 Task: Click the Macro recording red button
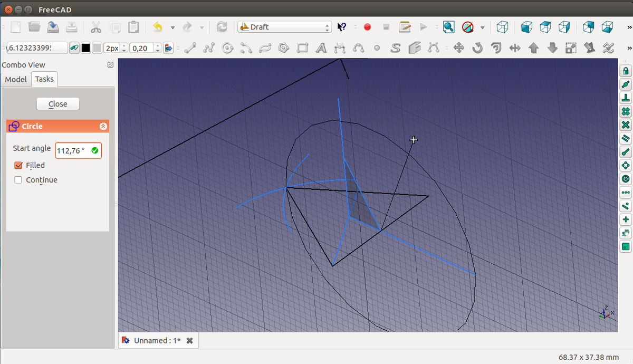coord(367,27)
